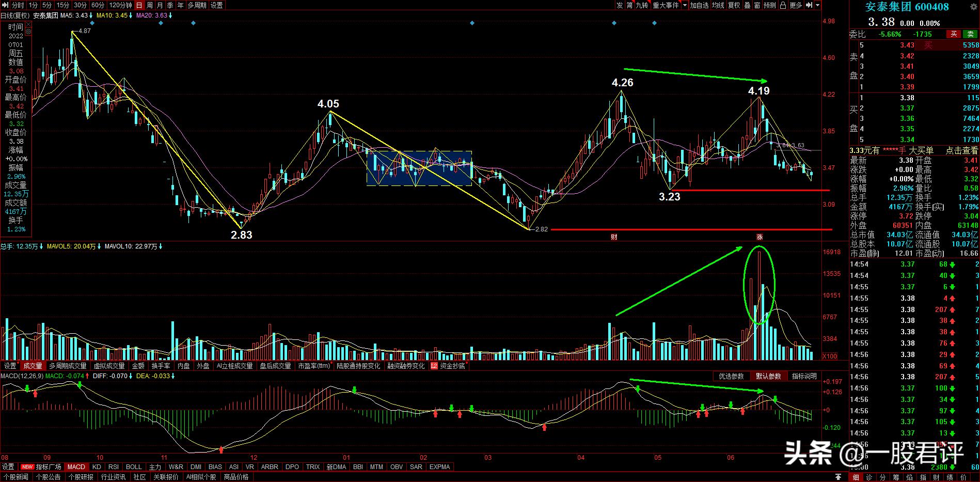Click 优选参数 optimized parameters button
980x482 pixels.
(732, 376)
